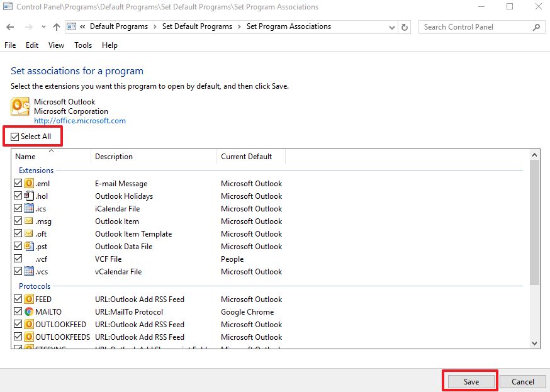
Task: Open the recent locations dropdown arrow
Action: pyautogui.click(x=43, y=27)
